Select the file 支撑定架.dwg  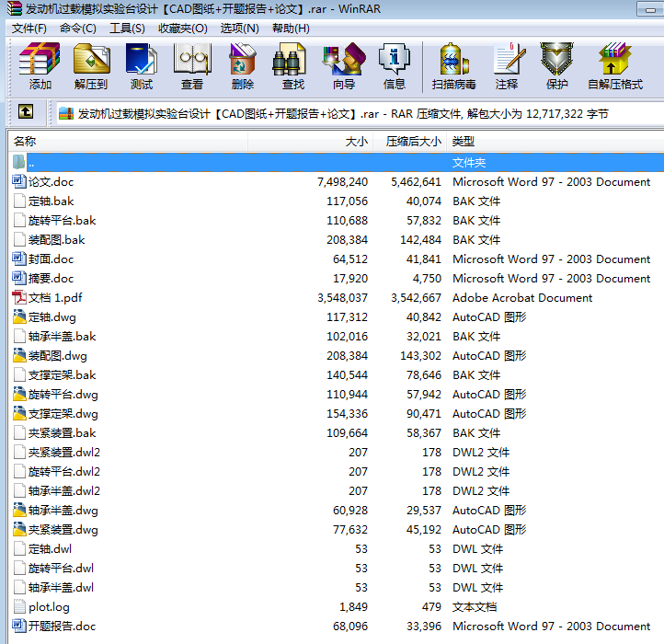(63, 413)
